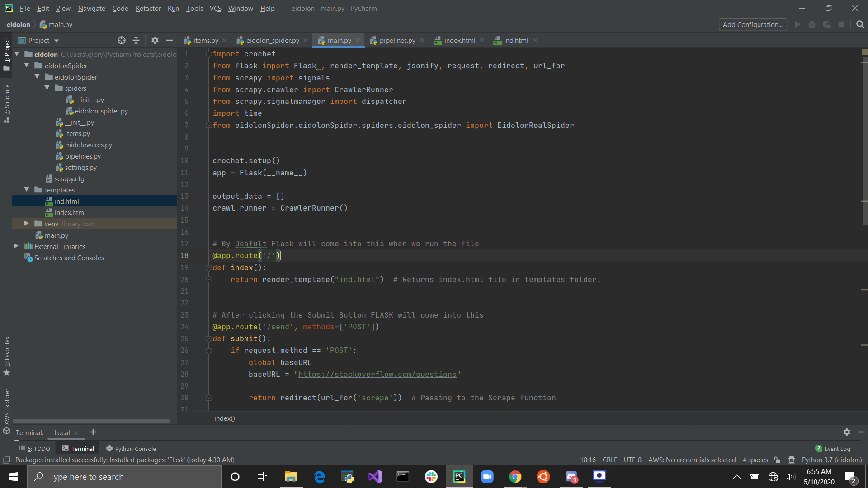Viewport: 868px width, 488px height.
Task: Switch to the pipelines.py editor tab
Action: point(397,40)
